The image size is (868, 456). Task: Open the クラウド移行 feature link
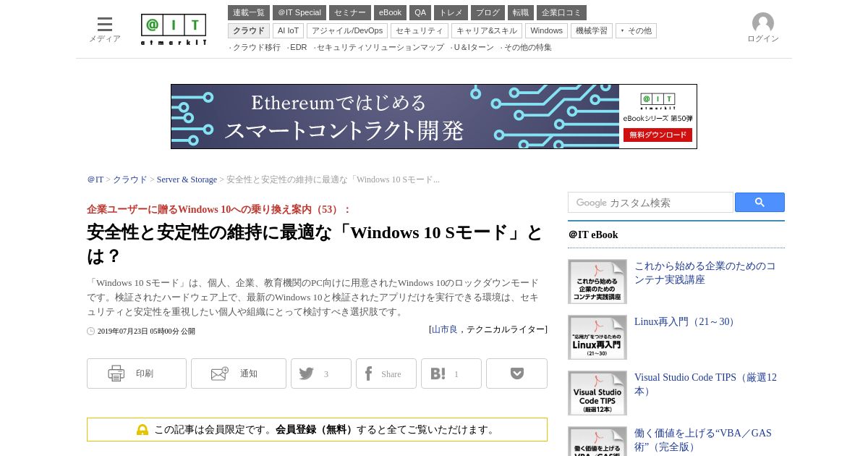click(256, 48)
